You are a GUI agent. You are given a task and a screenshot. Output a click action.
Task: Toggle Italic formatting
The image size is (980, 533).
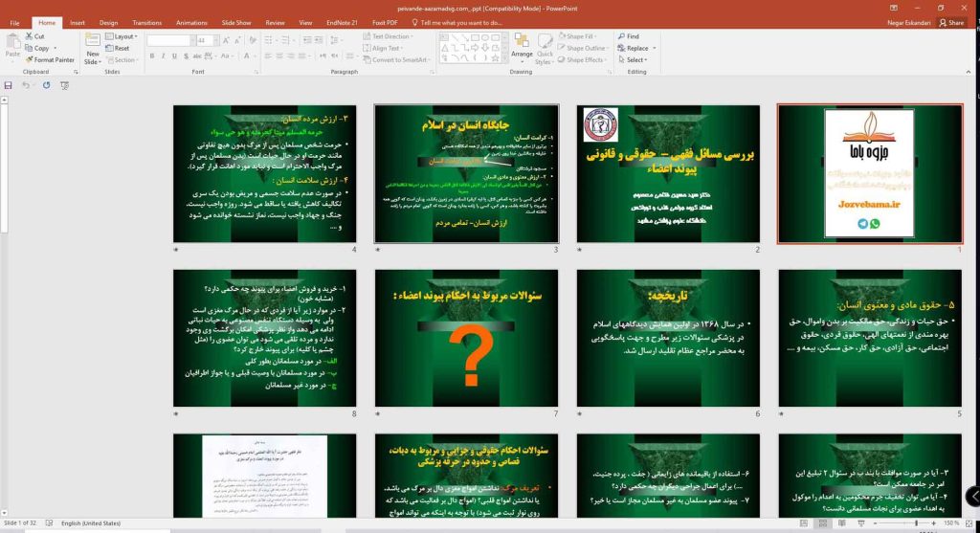[x=163, y=56]
